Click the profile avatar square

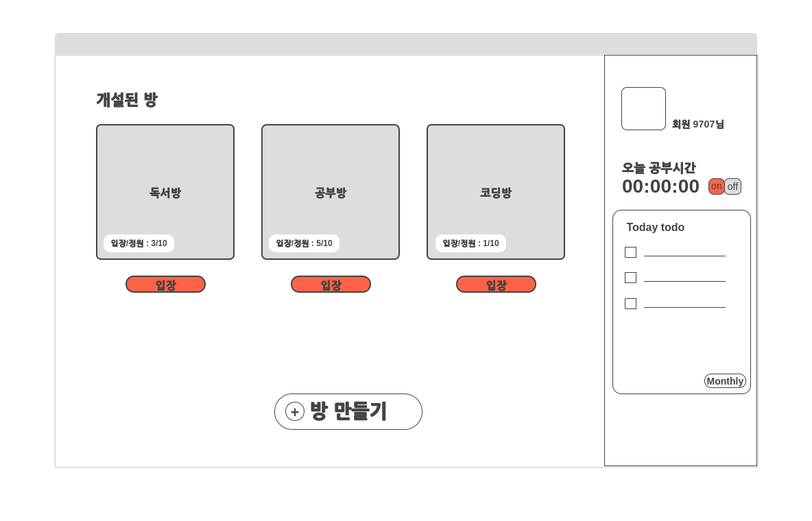tap(643, 108)
